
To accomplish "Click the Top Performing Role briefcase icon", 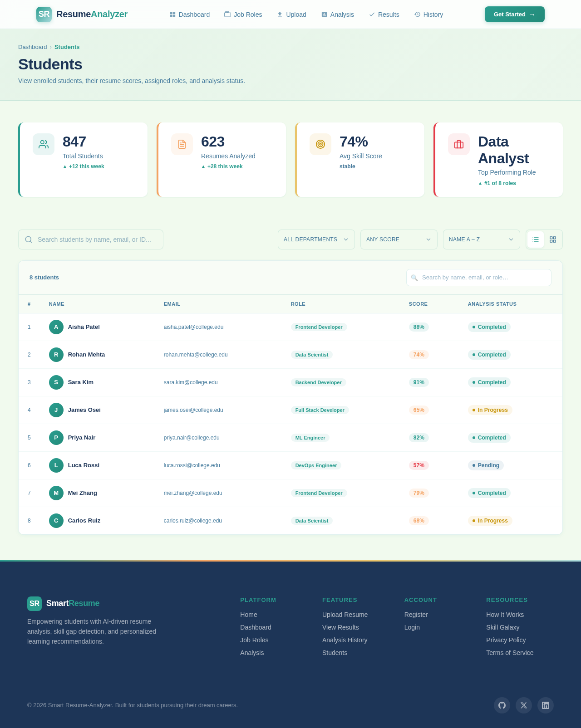I will tap(459, 144).
